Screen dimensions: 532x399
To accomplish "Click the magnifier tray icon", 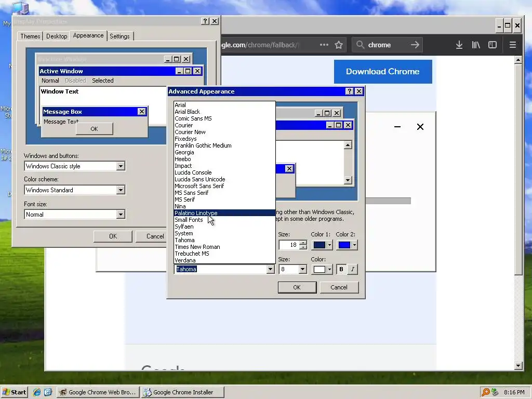I will (x=486, y=392).
